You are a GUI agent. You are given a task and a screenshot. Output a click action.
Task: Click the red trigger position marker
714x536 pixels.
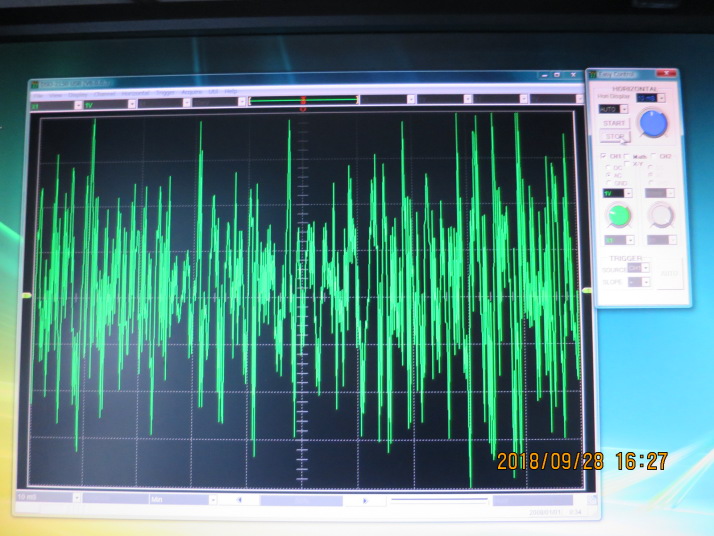303,100
